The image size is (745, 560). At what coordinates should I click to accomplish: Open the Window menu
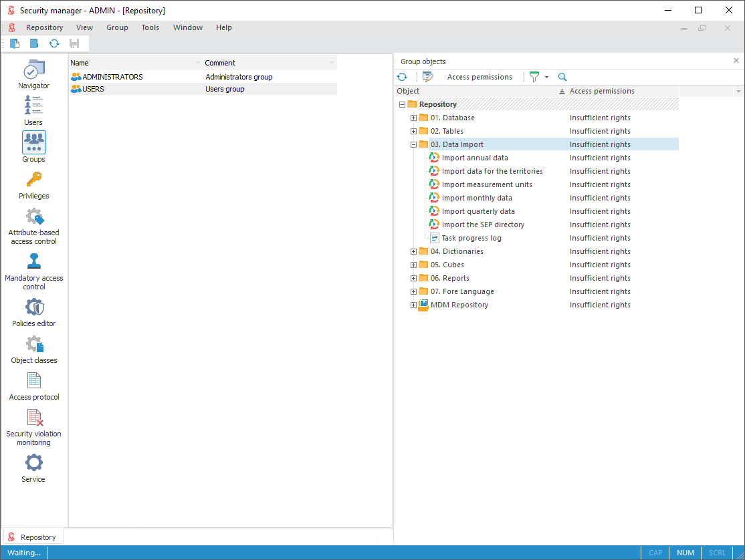click(x=188, y=27)
